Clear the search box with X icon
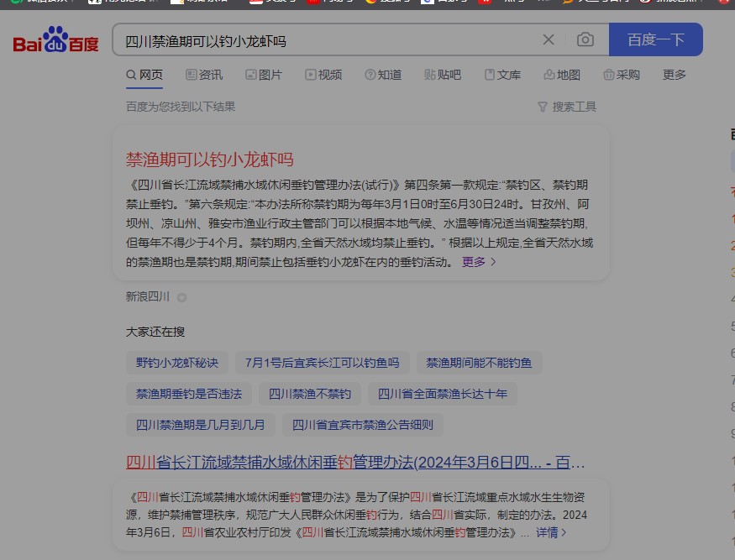Image resolution: width=735 pixels, height=560 pixels. point(549,39)
